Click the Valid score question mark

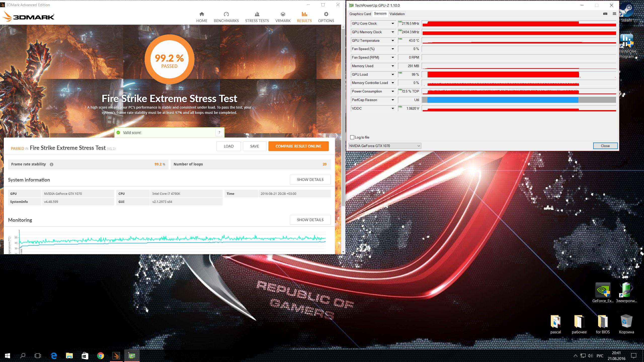(x=219, y=132)
